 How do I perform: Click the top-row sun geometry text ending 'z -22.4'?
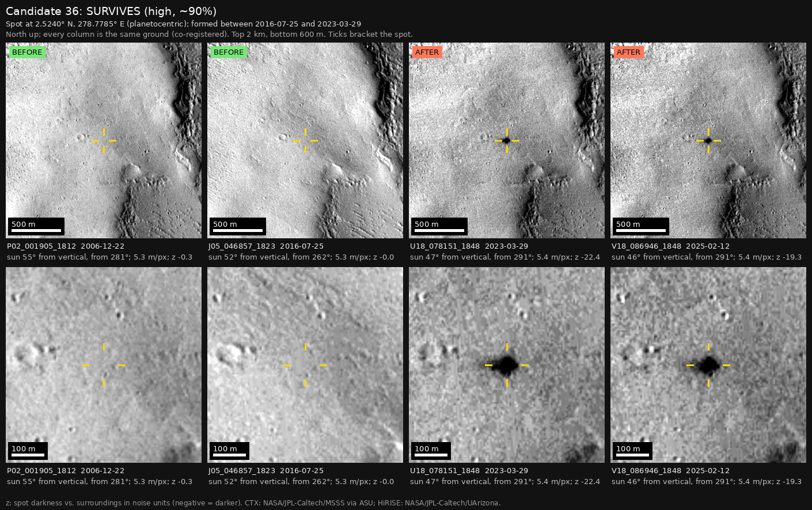(x=505, y=257)
